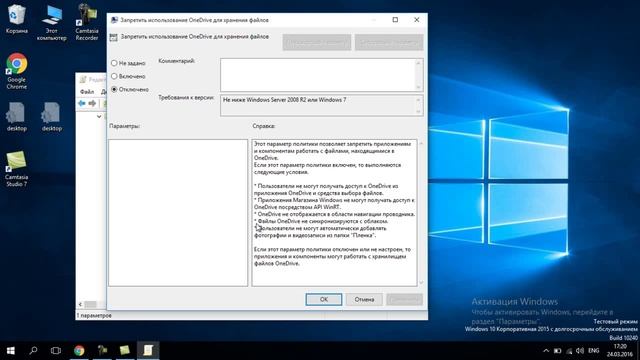This screenshot has width=640, height=360.
Task: Open 'Файл' menu in background editor window
Action: [87, 91]
